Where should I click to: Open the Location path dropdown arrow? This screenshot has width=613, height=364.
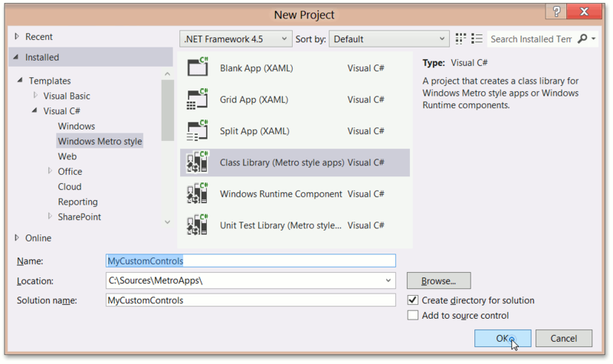388,280
